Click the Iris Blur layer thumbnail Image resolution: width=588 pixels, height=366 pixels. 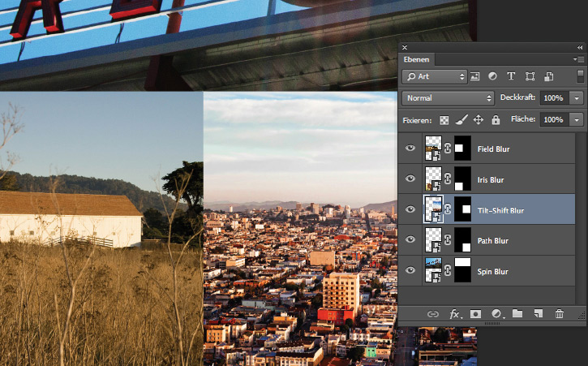point(433,179)
